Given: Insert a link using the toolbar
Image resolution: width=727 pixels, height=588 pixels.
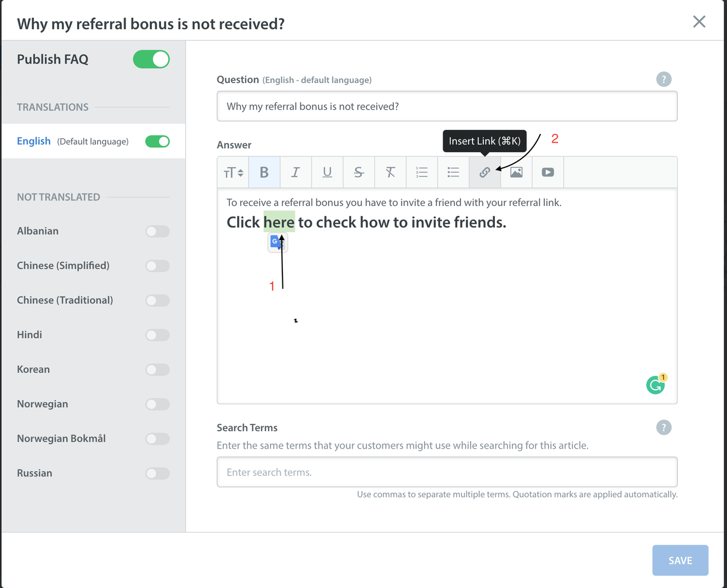Looking at the screenshot, I should (484, 172).
